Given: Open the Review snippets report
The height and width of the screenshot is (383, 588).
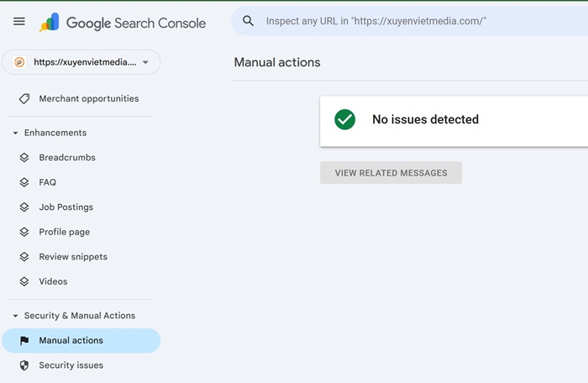Looking at the screenshot, I should 81,256.
